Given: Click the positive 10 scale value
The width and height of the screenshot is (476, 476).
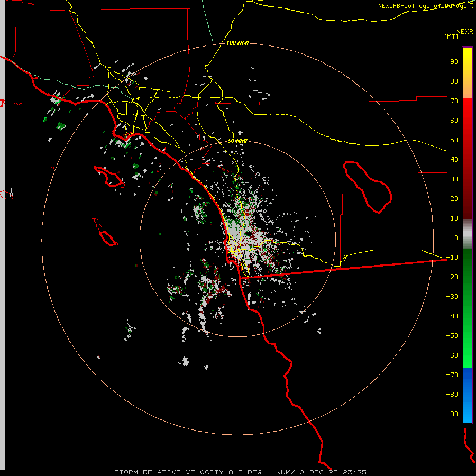Looking at the screenshot, I should tap(454, 218).
